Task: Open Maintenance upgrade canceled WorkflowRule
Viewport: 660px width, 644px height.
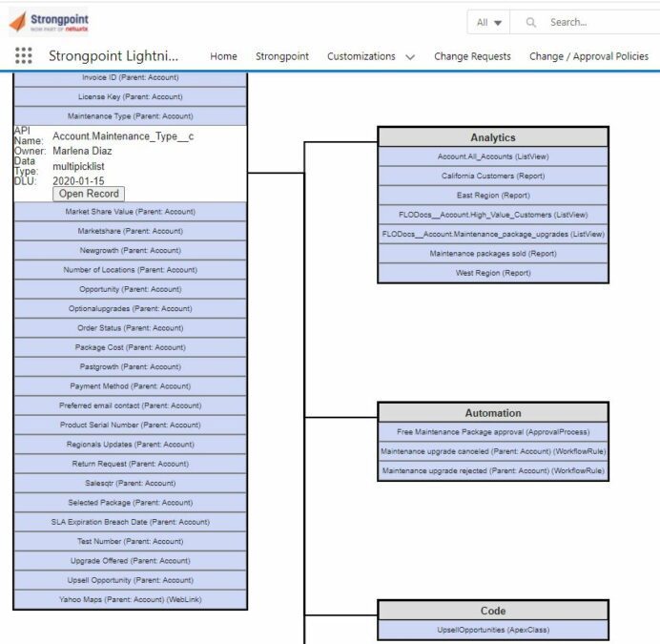Action: click(x=493, y=451)
